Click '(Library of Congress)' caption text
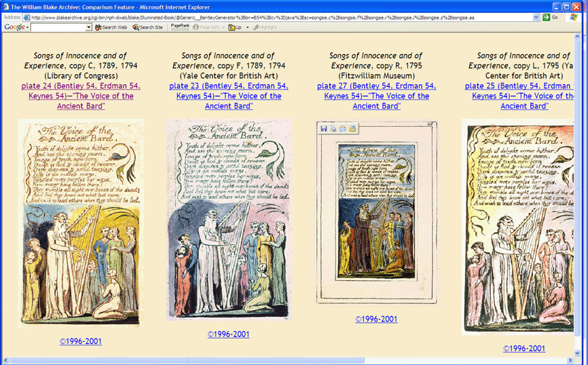 [81, 76]
